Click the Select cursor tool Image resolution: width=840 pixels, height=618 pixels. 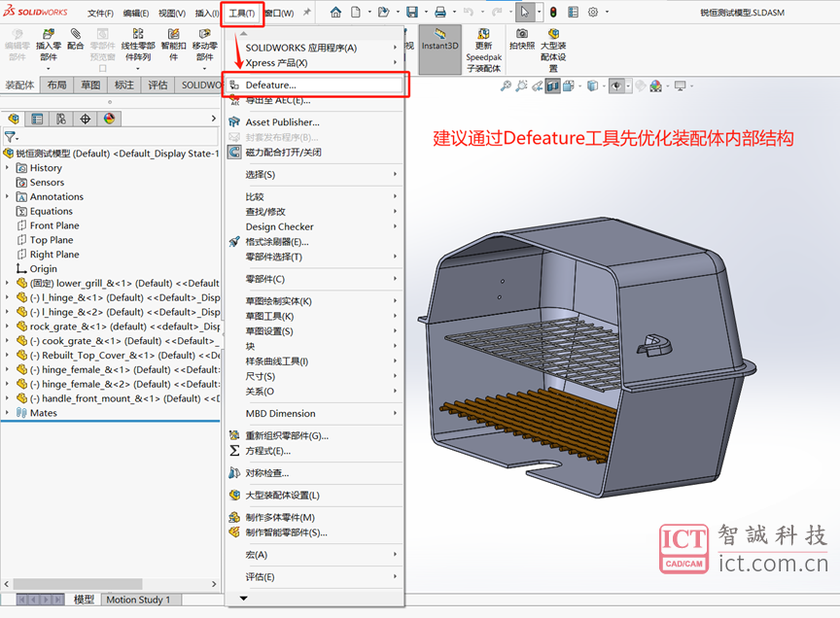pyautogui.click(x=524, y=12)
